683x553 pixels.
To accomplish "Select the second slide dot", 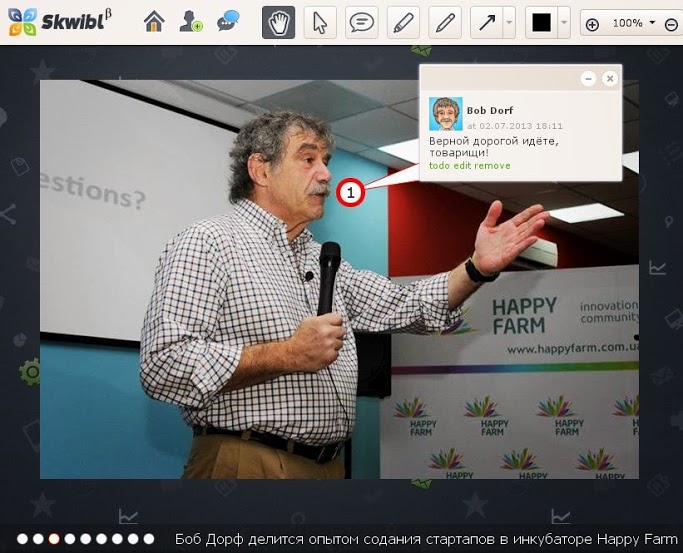I will 38,539.
